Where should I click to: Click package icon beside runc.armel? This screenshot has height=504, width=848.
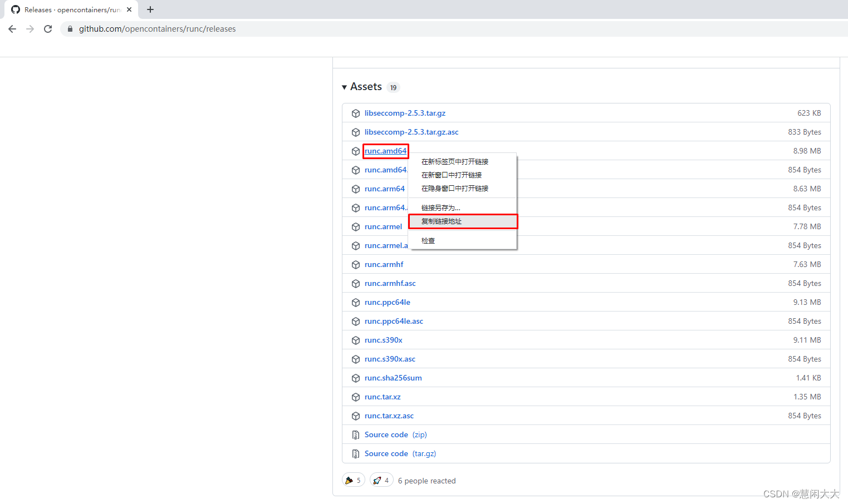pos(356,227)
